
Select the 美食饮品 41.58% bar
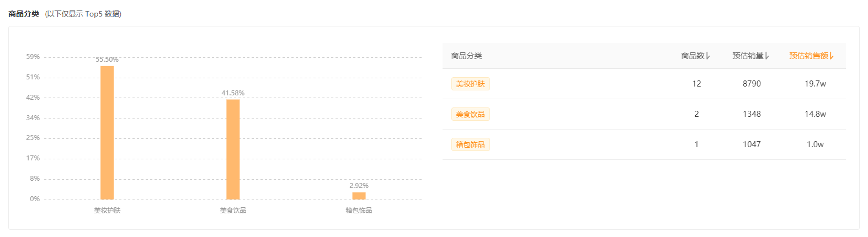click(x=233, y=149)
